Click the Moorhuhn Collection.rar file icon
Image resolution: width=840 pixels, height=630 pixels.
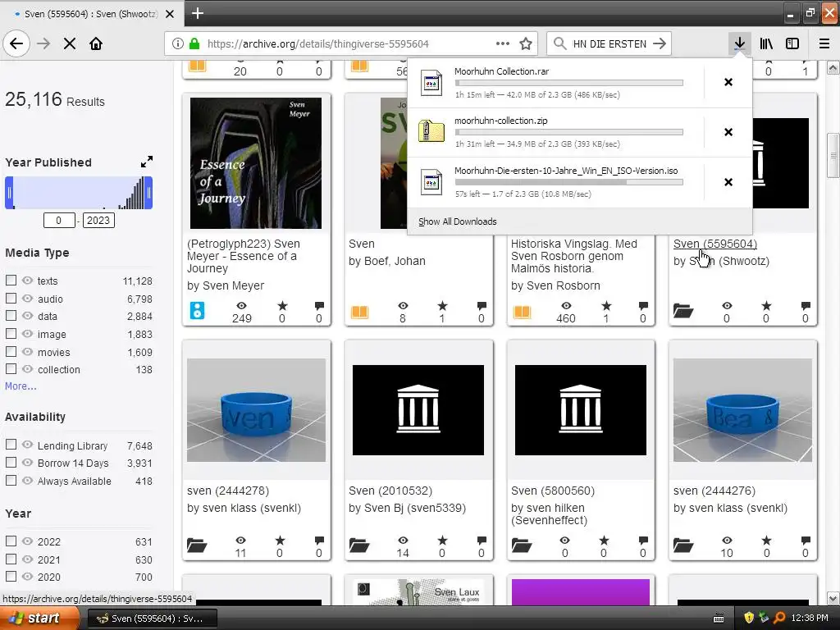click(x=431, y=83)
